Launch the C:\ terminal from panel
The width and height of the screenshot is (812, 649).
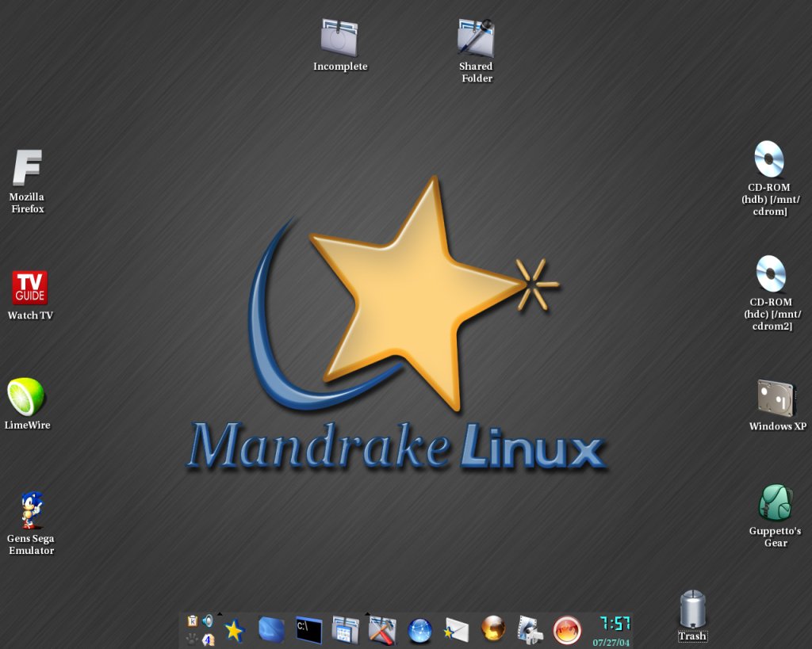coord(308,630)
